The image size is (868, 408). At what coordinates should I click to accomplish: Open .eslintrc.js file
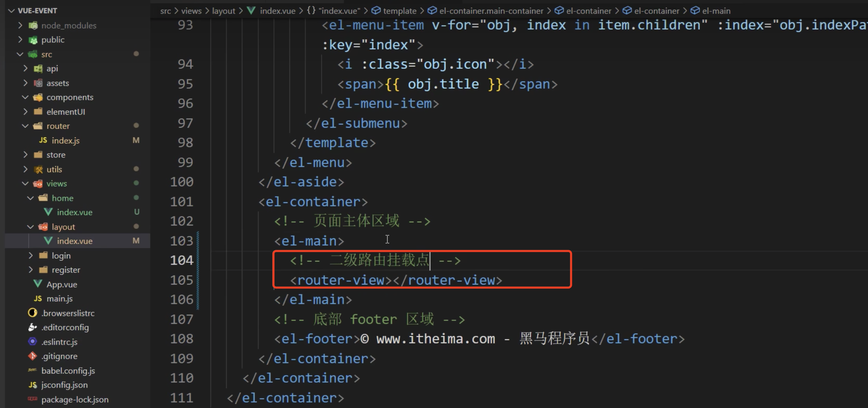click(x=59, y=342)
